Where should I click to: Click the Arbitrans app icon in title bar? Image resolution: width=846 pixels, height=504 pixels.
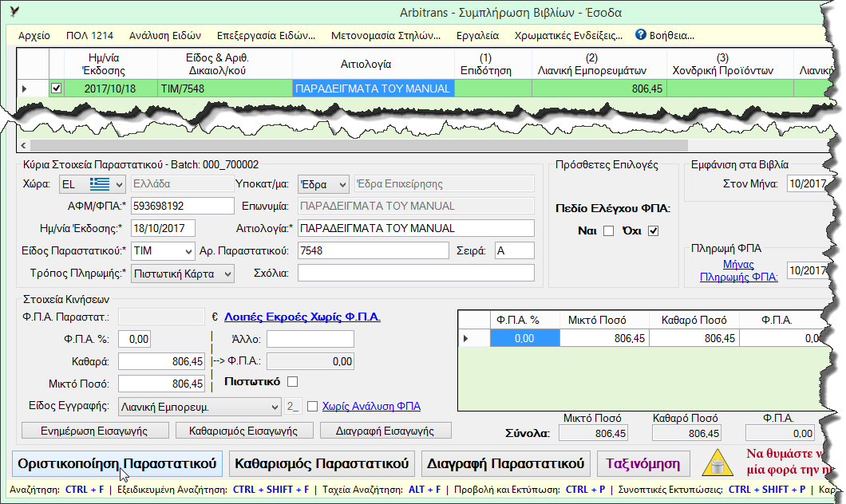14,11
